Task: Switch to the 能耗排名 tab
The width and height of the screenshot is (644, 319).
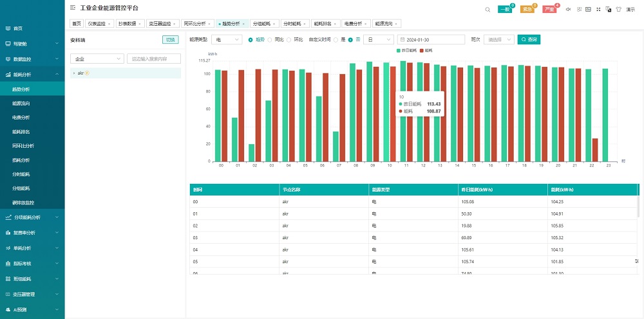Action: (x=324, y=23)
